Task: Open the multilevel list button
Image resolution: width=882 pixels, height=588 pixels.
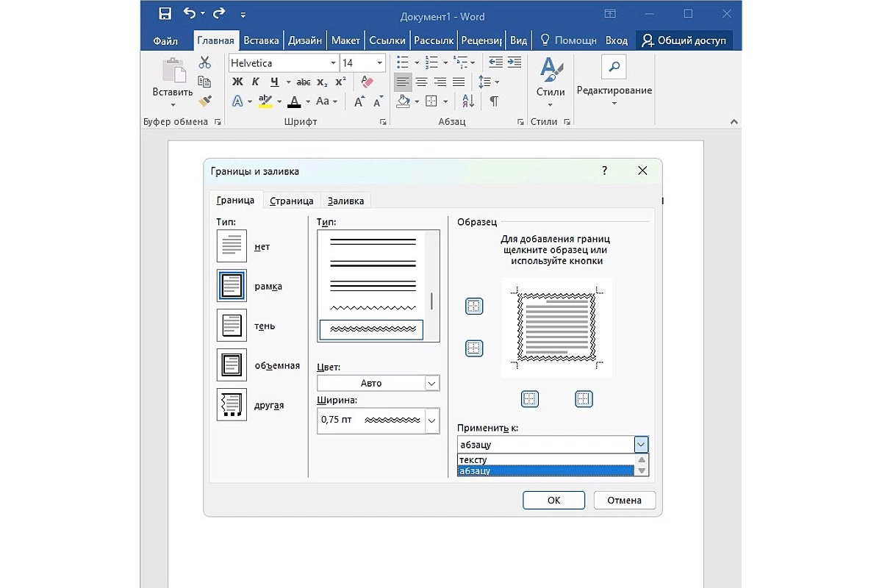Action: (460, 62)
